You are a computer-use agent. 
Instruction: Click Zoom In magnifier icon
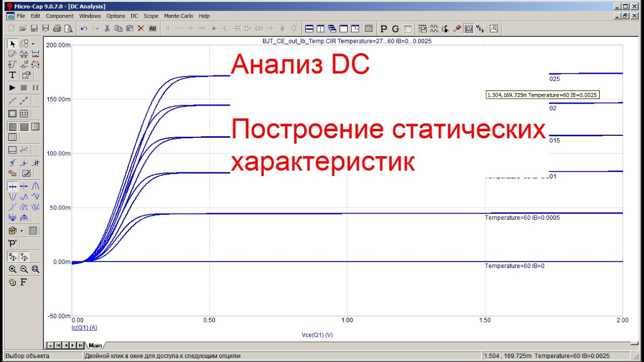[13, 269]
